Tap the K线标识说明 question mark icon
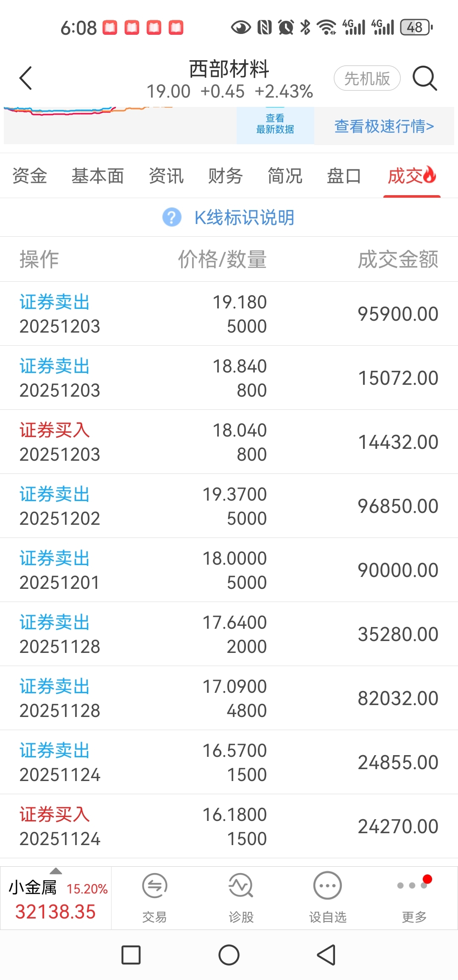The height and width of the screenshot is (980, 458). click(172, 217)
